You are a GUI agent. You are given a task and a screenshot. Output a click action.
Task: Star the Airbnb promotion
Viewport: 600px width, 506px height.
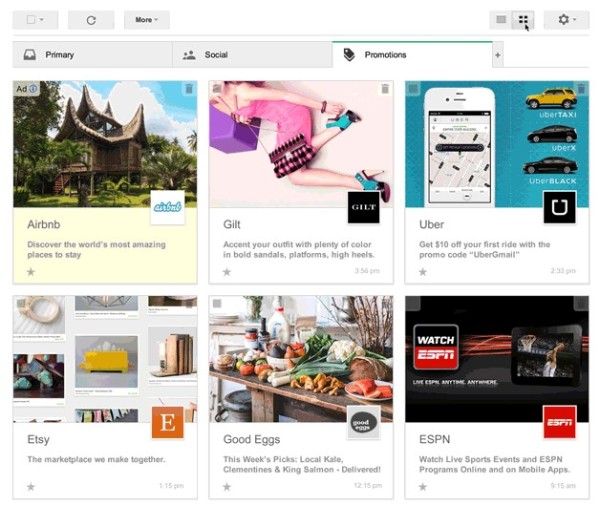click(x=31, y=272)
